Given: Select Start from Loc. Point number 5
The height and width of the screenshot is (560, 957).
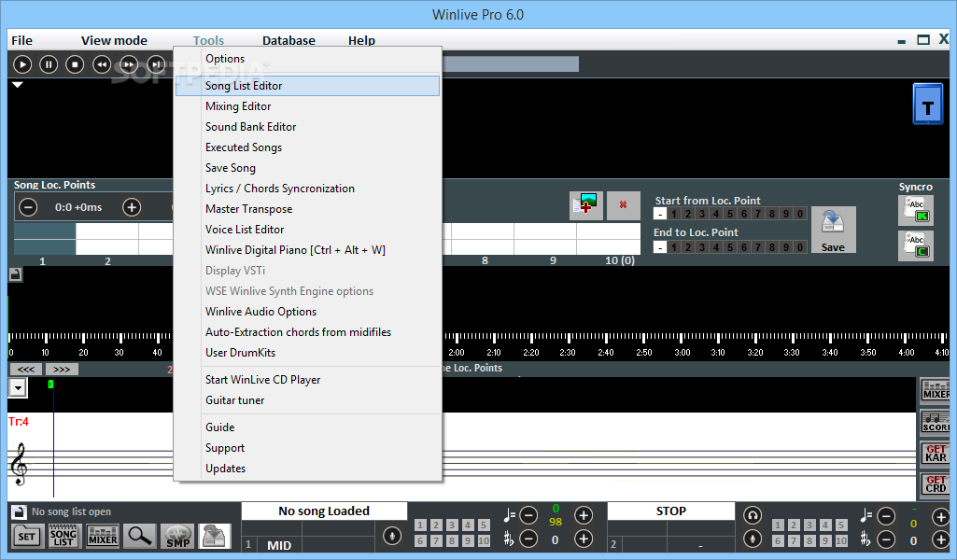Looking at the screenshot, I should point(730,214).
